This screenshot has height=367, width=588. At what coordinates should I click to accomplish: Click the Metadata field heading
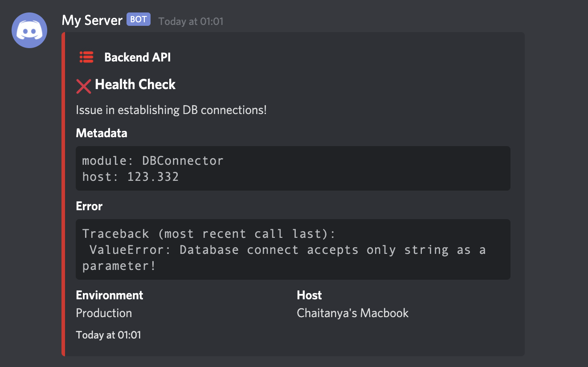[102, 133]
